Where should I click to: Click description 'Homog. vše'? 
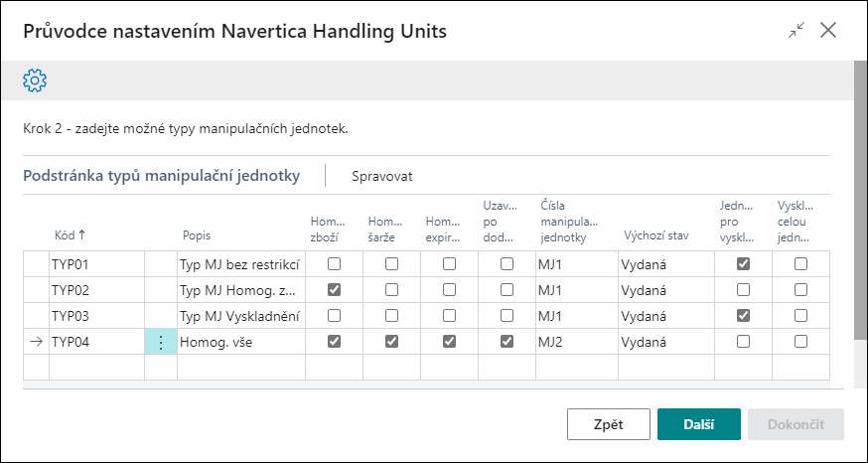point(241,342)
